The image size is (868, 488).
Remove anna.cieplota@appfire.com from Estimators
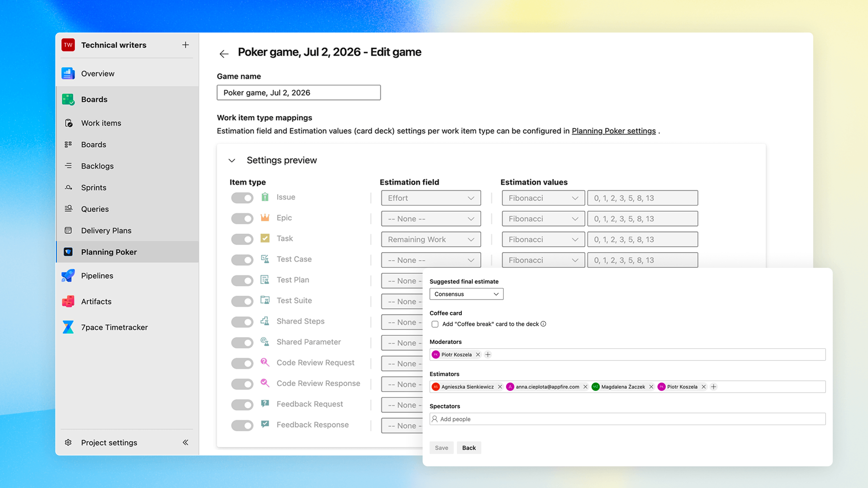[585, 387]
